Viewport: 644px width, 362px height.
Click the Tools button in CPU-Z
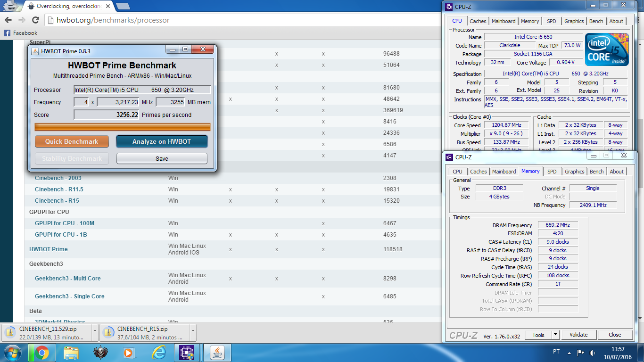(538, 335)
